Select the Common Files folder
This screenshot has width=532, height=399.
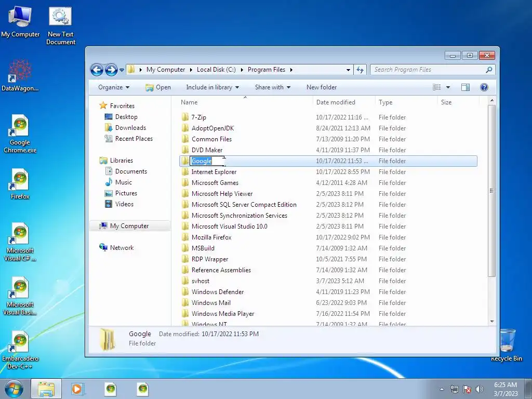point(211,139)
